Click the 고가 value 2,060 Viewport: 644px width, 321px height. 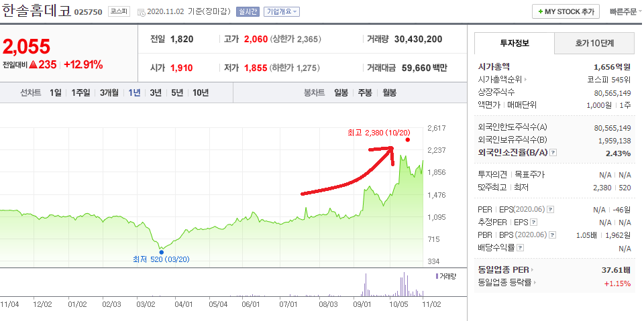point(256,40)
